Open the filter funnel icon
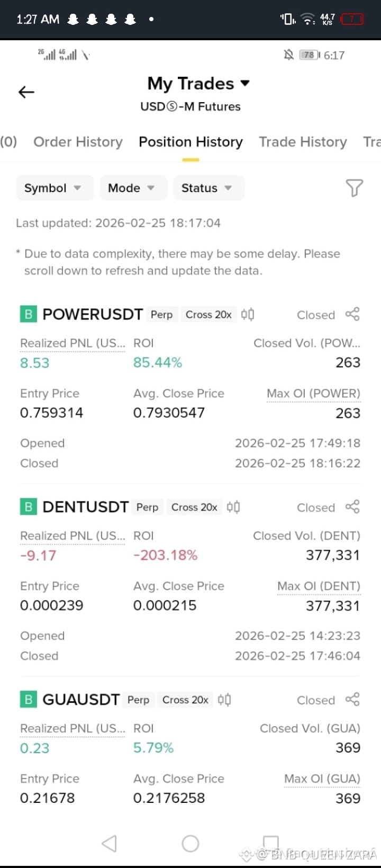This screenshot has width=381, height=868. coord(354,187)
